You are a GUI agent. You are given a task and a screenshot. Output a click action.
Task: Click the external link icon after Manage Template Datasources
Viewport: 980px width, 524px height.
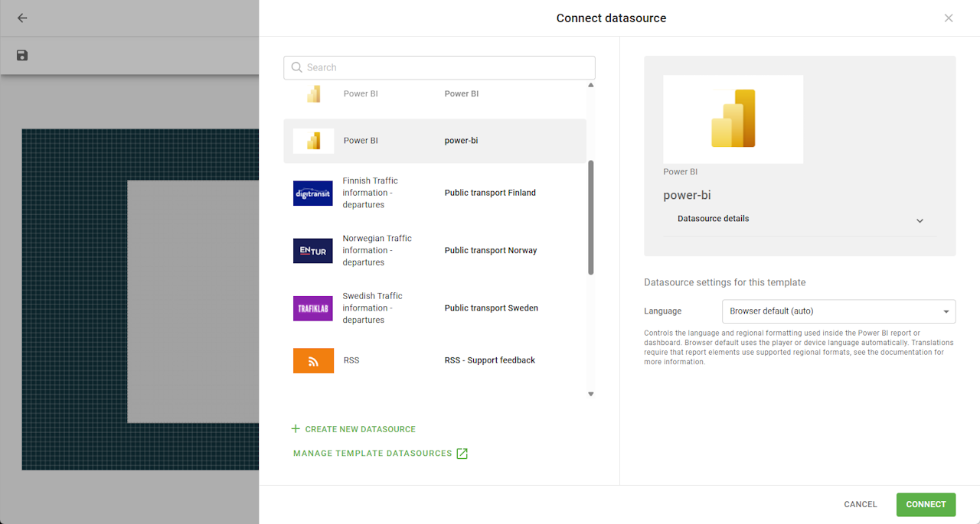tap(462, 454)
